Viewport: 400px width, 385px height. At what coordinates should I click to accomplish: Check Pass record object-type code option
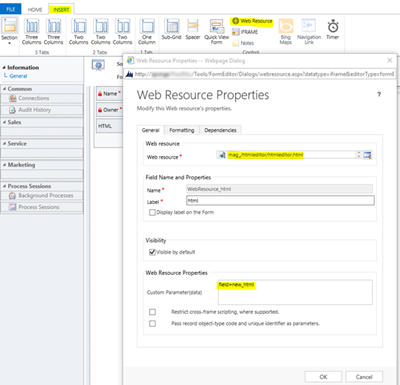(x=152, y=323)
